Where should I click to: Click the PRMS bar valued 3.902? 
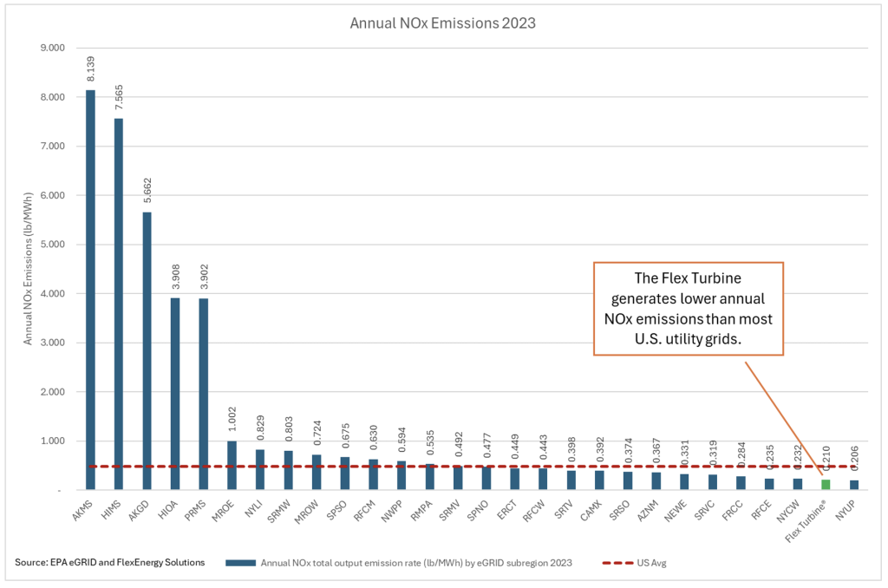tap(204, 394)
